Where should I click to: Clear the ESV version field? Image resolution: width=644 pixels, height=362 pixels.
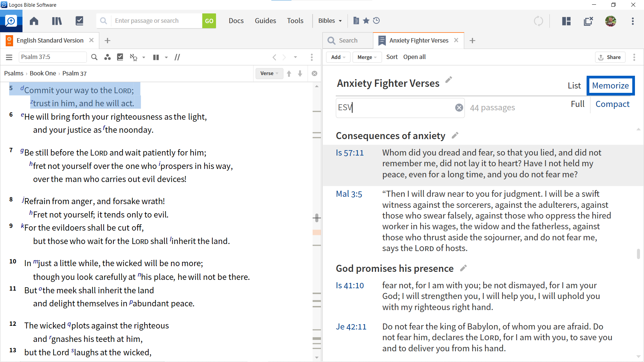pos(459,108)
